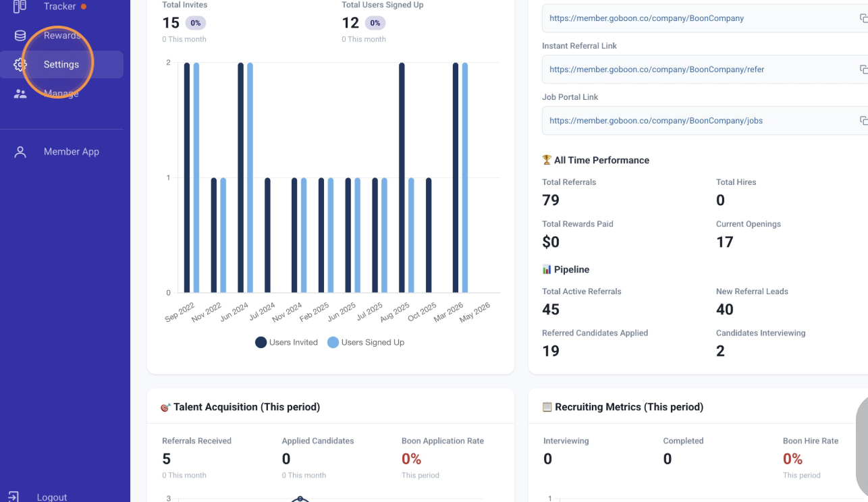Open the BoonCompany jobs portal URL
868x502 pixels.
(x=656, y=121)
